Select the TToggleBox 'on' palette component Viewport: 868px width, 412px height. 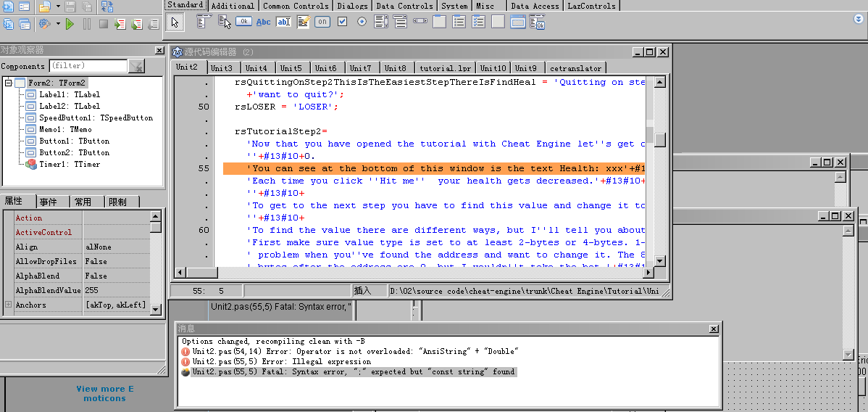tap(322, 22)
